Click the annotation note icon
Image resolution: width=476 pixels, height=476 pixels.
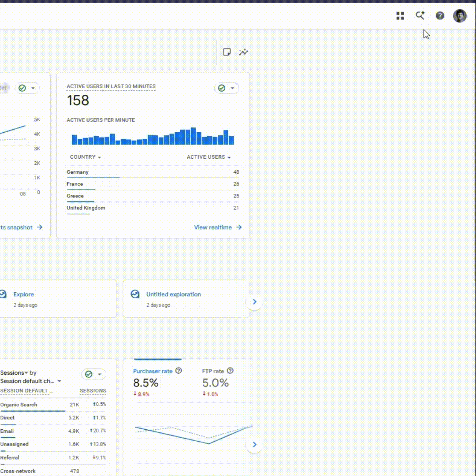coord(227,52)
